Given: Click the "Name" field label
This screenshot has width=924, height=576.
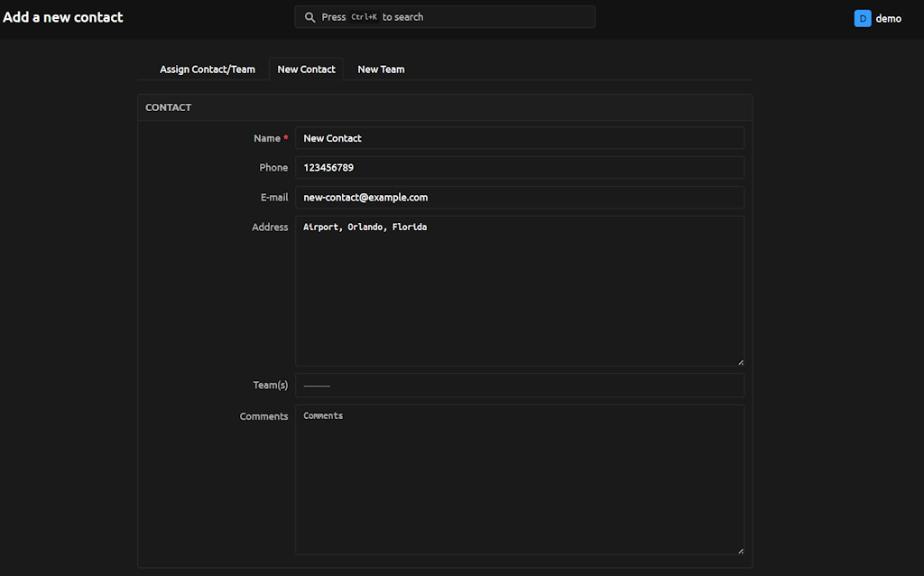Looking at the screenshot, I should coord(267,138).
